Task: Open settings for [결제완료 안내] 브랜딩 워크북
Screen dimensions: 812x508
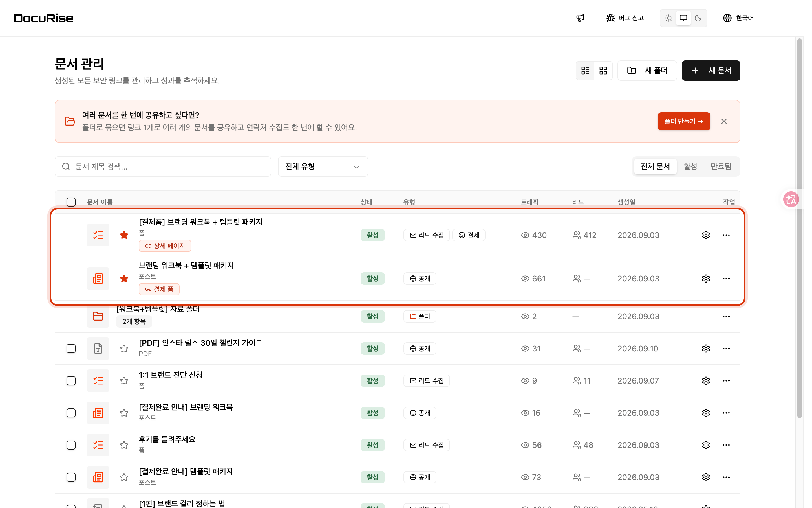Action: [x=706, y=413]
